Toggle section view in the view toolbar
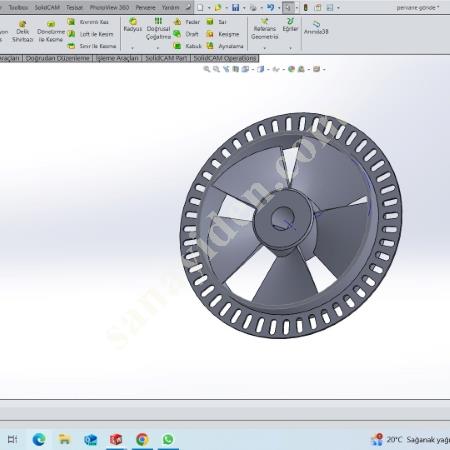The width and height of the screenshot is (450, 450). point(236,69)
